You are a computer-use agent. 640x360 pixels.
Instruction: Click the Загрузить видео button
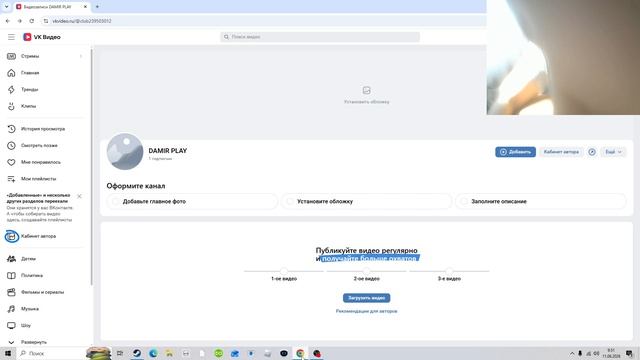pos(367,298)
